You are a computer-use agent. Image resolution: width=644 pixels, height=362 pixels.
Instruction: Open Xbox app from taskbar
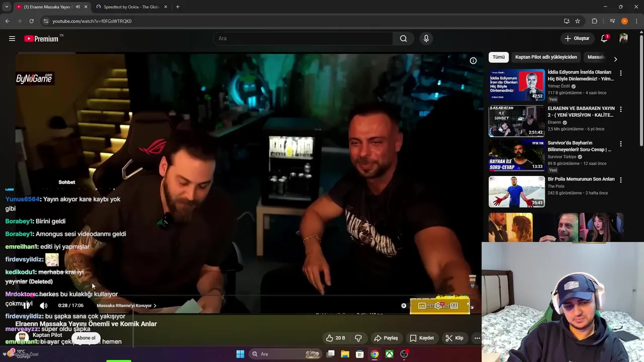[x=389, y=354]
